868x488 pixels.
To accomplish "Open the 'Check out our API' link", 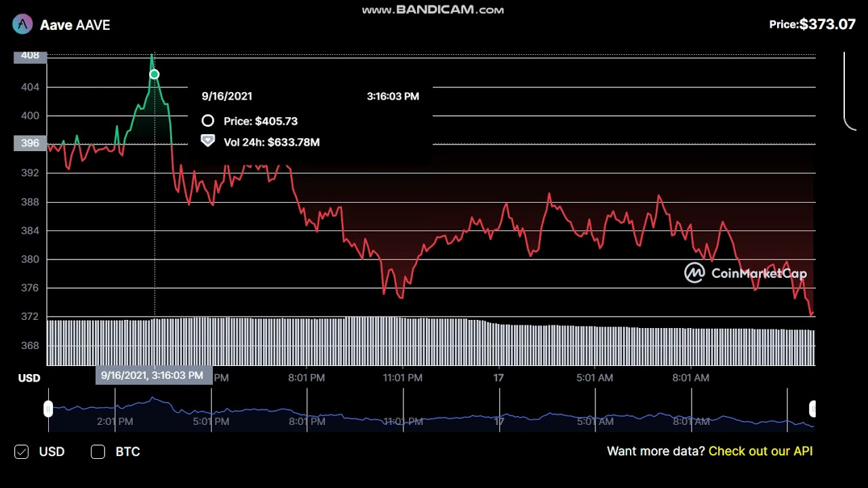I will tap(760, 451).
